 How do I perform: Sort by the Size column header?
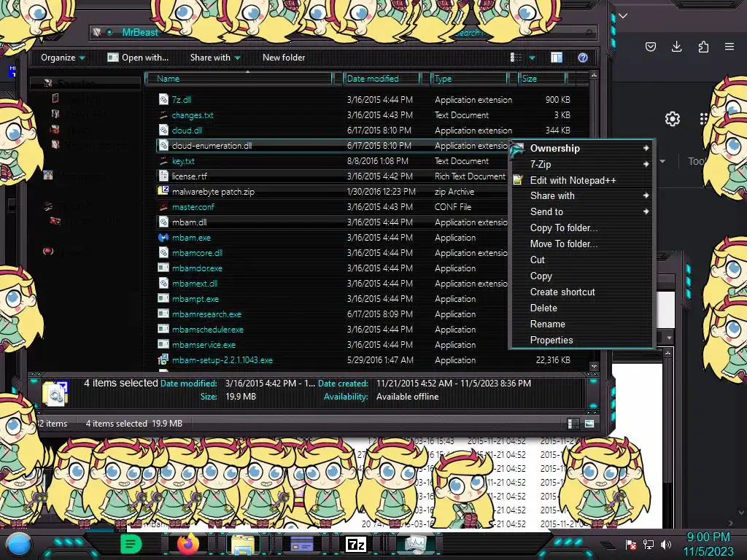[x=543, y=79]
